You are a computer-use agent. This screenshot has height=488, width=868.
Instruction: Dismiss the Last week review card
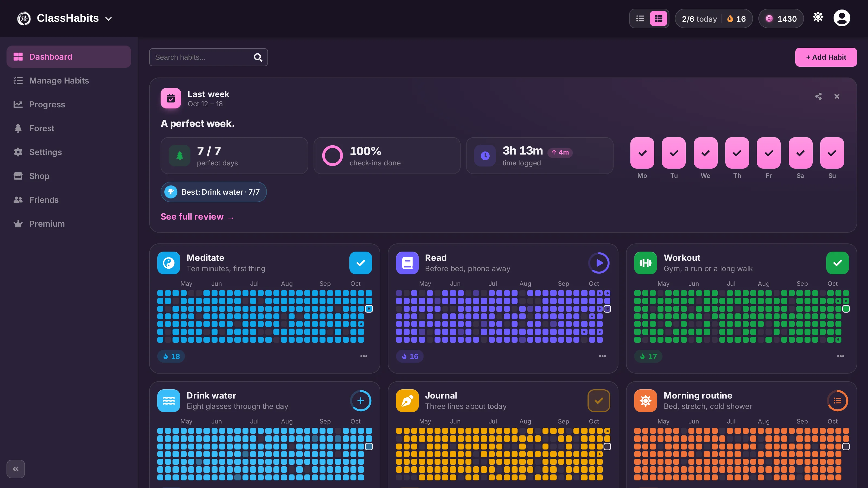point(837,97)
